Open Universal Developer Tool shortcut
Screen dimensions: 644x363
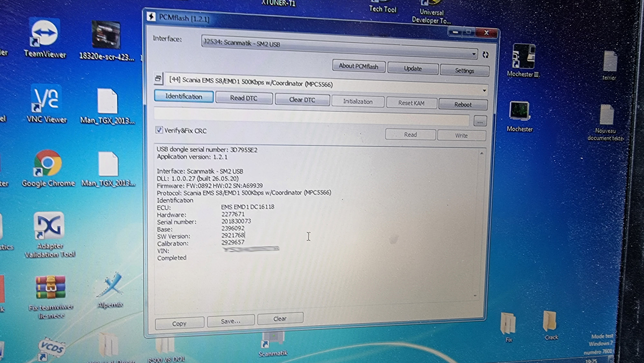click(431, 12)
